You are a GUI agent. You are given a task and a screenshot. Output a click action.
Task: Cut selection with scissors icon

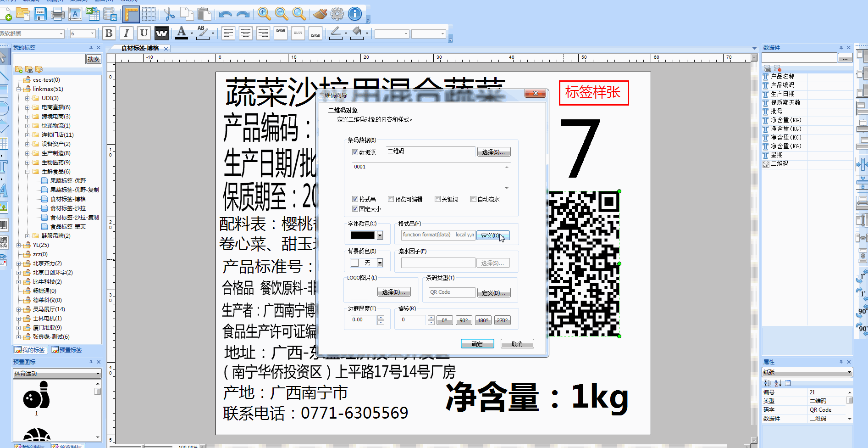click(169, 14)
